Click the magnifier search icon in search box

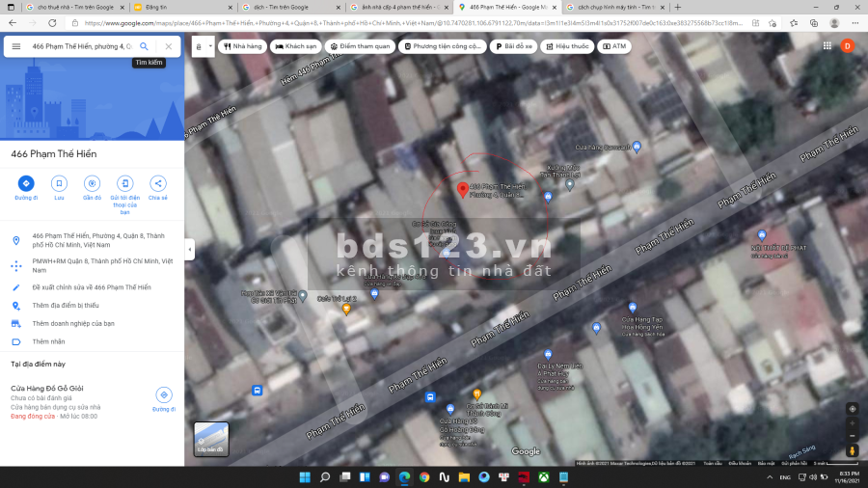click(144, 46)
